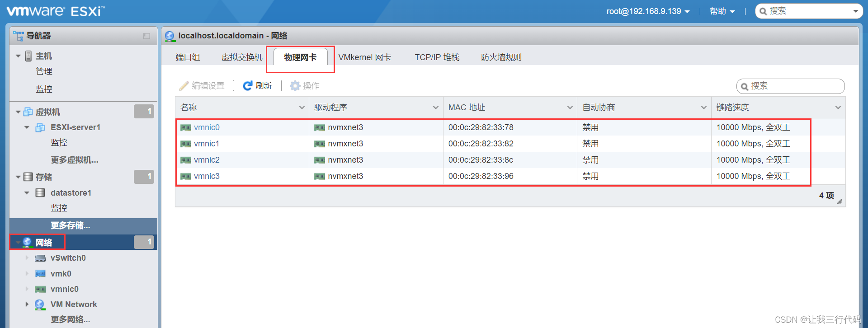Viewport: 868px width, 328px height.
Task: Open the root@192.168.9.139 user menu
Action: pyautogui.click(x=647, y=11)
